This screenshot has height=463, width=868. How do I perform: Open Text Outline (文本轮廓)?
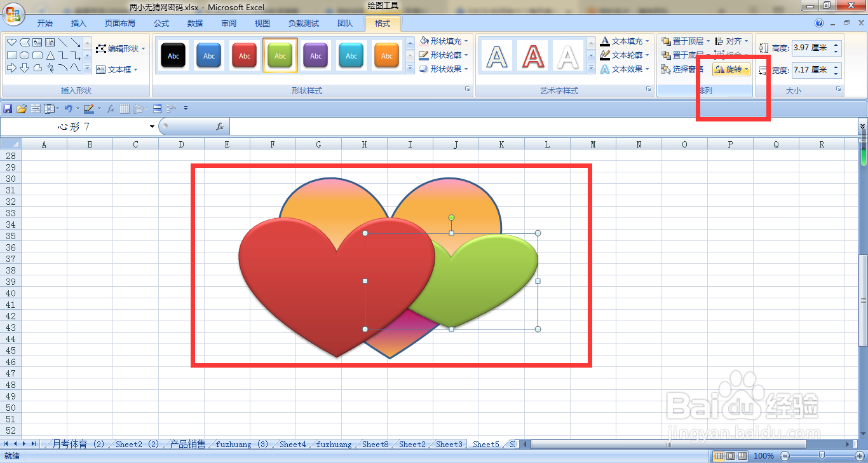[x=625, y=55]
